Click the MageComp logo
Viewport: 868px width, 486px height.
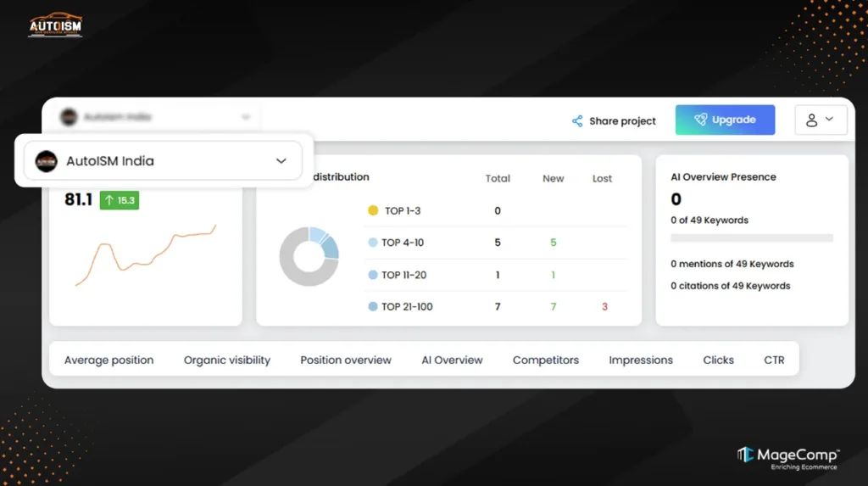(787, 457)
